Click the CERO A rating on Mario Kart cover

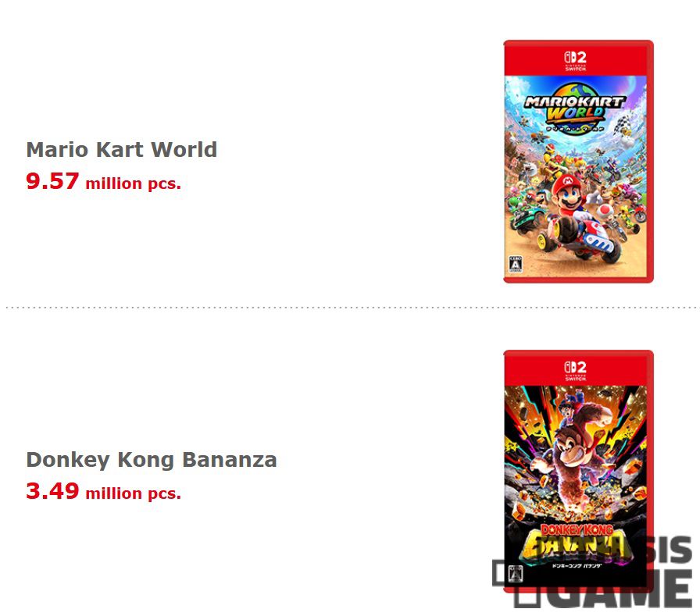(x=516, y=264)
